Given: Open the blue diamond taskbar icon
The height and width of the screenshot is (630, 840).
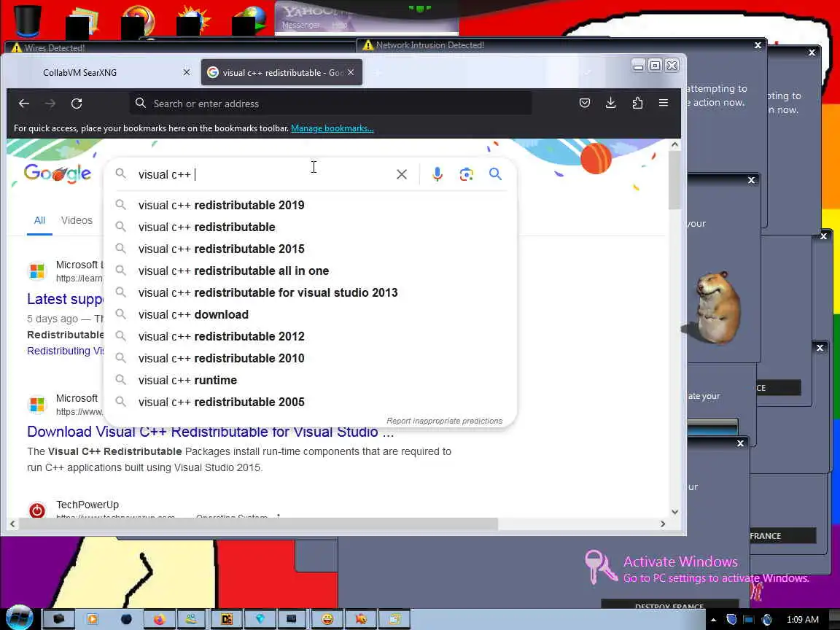Looking at the screenshot, I should point(260,619).
